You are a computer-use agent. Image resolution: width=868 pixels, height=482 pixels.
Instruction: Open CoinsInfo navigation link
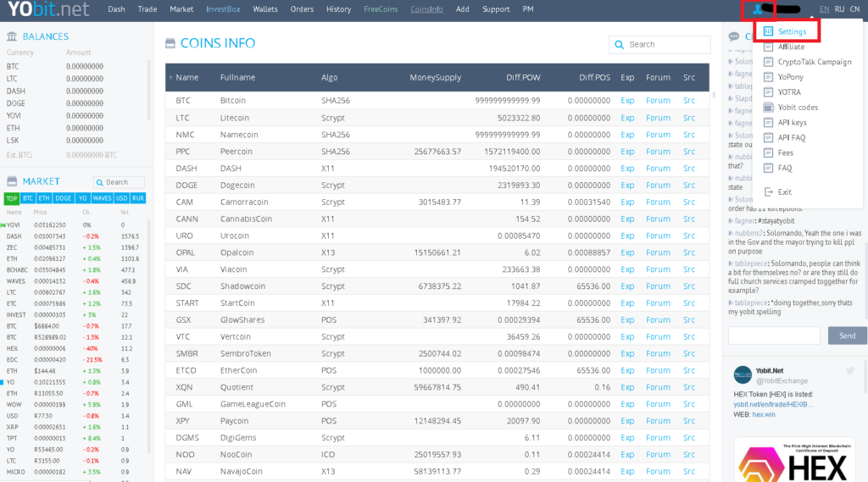(427, 9)
